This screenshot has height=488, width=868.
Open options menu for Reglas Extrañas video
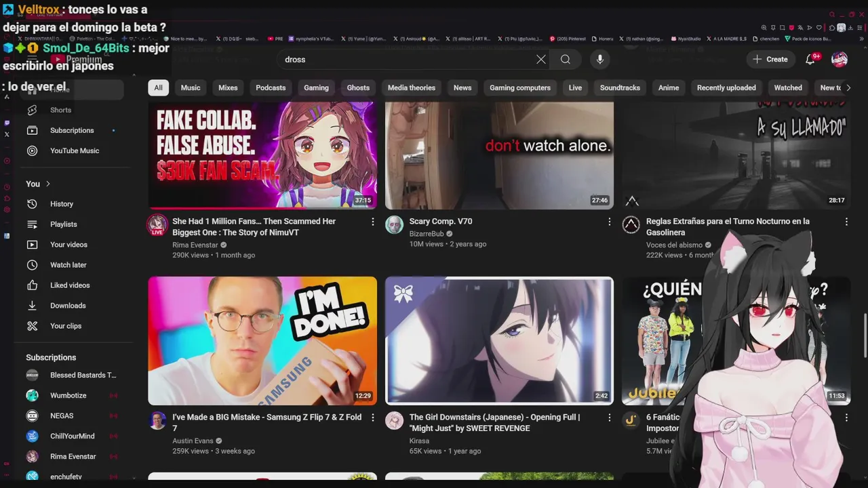click(x=846, y=222)
